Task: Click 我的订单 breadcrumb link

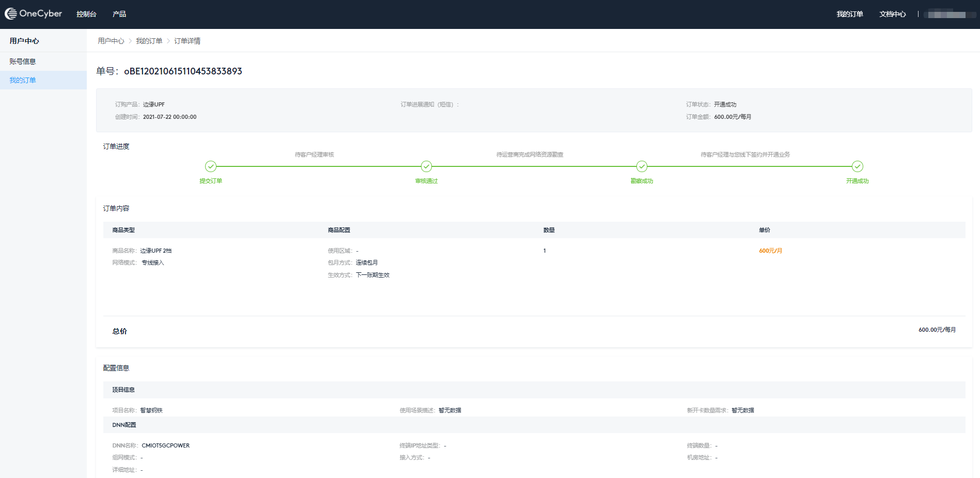Action: (149, 41)
